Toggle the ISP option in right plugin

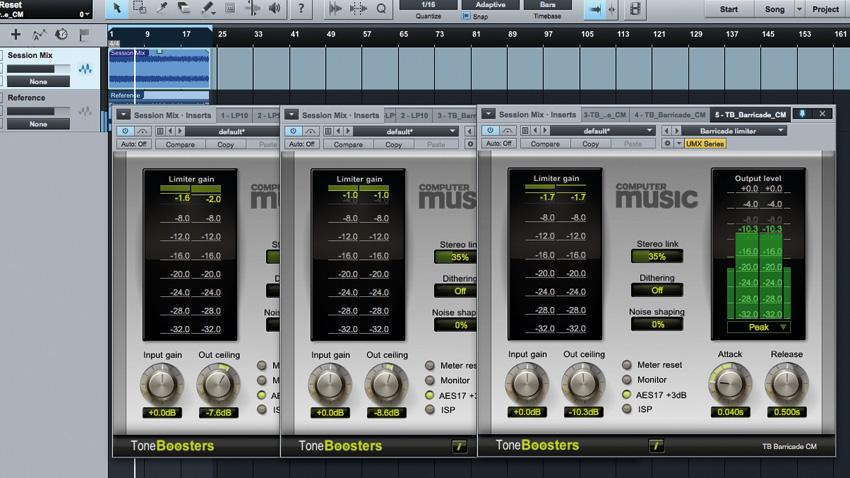[626, 409]
